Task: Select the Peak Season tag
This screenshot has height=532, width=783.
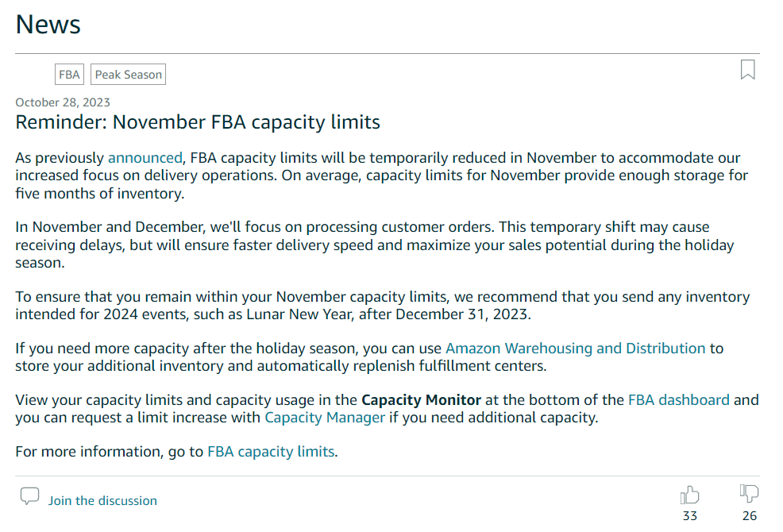Action: (x=129, y=75)
